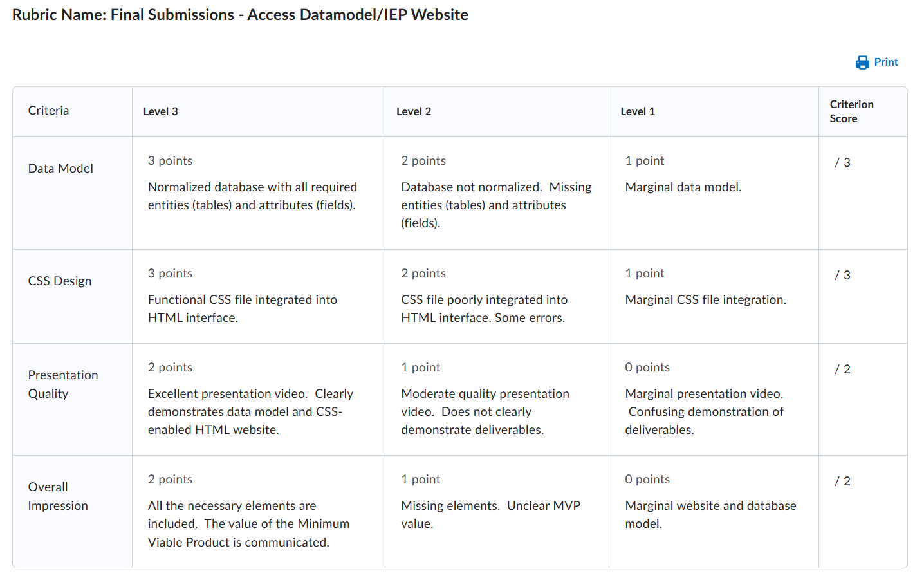The width and height of the screenshot is (924, 580).
Task: Select the CSS Design criterion label
Action: (59, 281)
